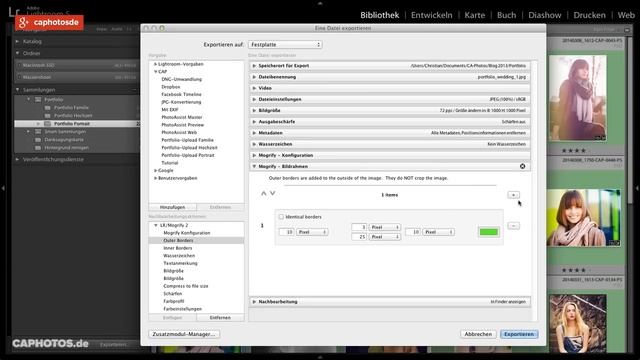Expand the Speicherort für Export section
640x360 pixels.
point(254,66)
